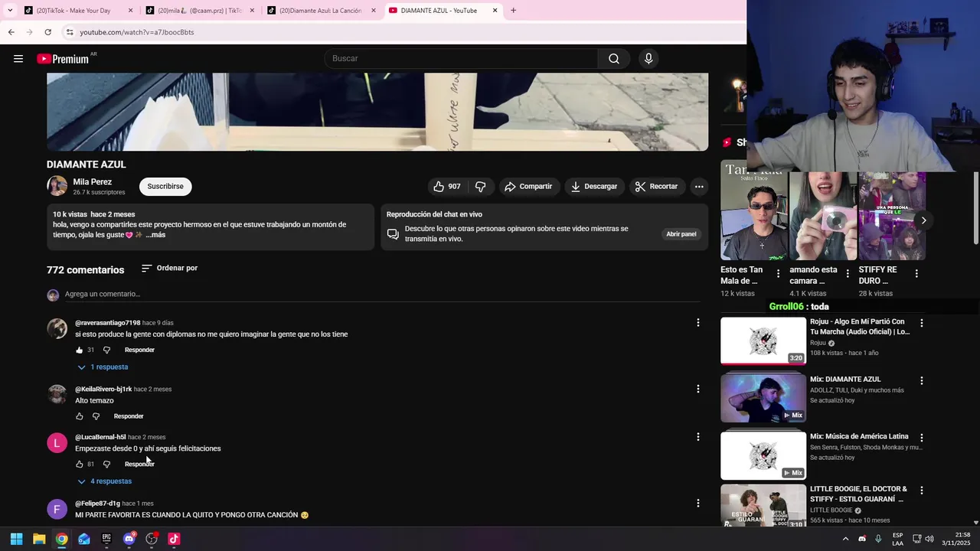The height and width of the screenshot is (551, 980).
Task: Open a new browser tab
Action: click(x=513, y=11)
